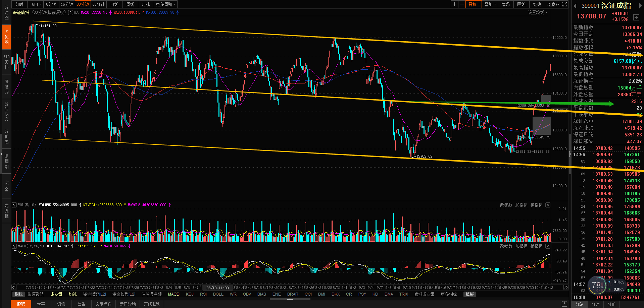Open 分时图 sidebar view
Viewport: 644px width, 308px height.
click(x=6, y=12)
